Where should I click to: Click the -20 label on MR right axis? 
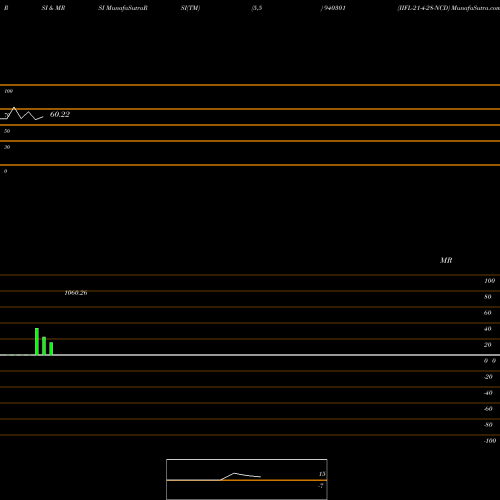click(488, 377)
